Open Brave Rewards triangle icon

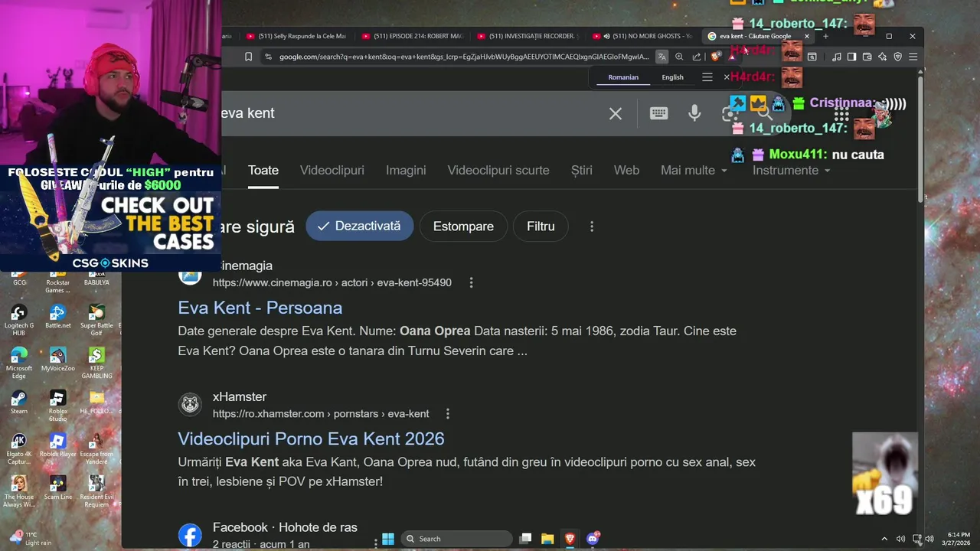732,57
